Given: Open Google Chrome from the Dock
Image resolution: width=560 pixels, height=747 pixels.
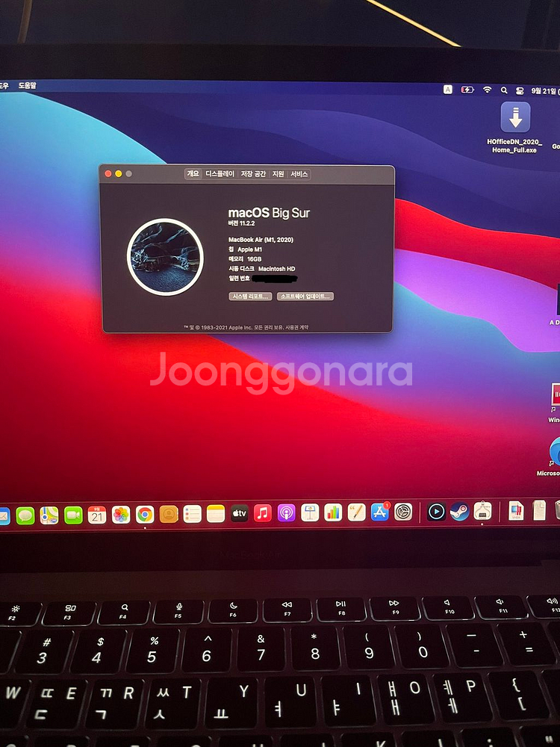Looking at the screenshot, I should tap(145, 515).
